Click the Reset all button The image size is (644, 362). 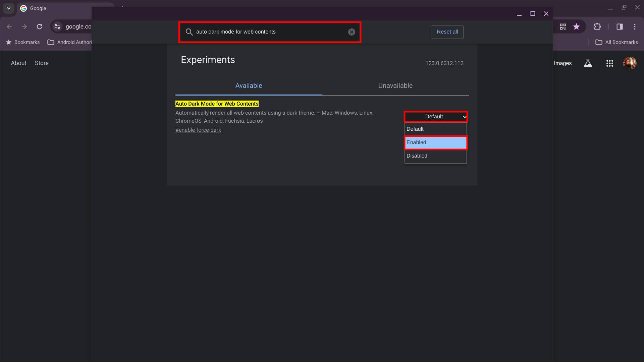click(x=447, y=32)
